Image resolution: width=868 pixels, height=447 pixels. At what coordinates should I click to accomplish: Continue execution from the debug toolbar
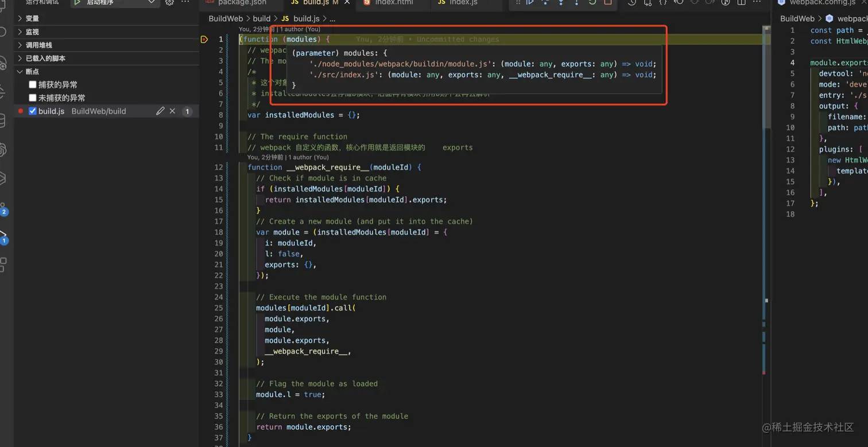[530, 2]
